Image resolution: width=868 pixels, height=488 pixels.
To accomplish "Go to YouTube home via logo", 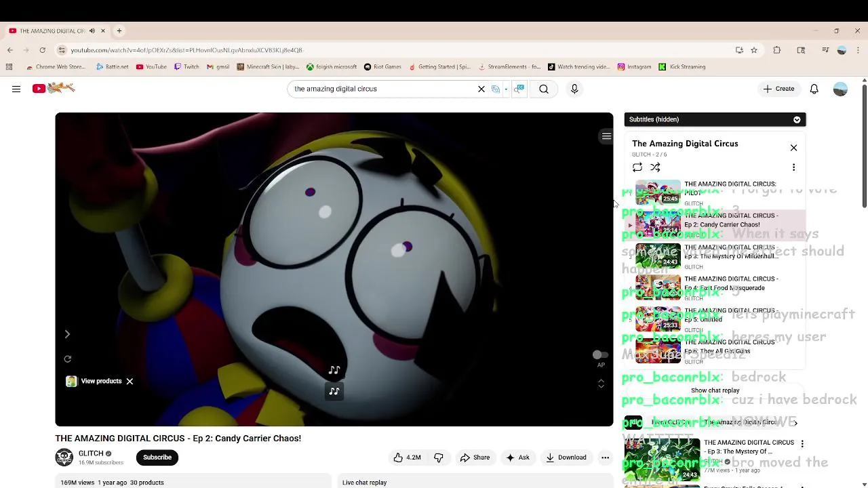I will [54, 88].
